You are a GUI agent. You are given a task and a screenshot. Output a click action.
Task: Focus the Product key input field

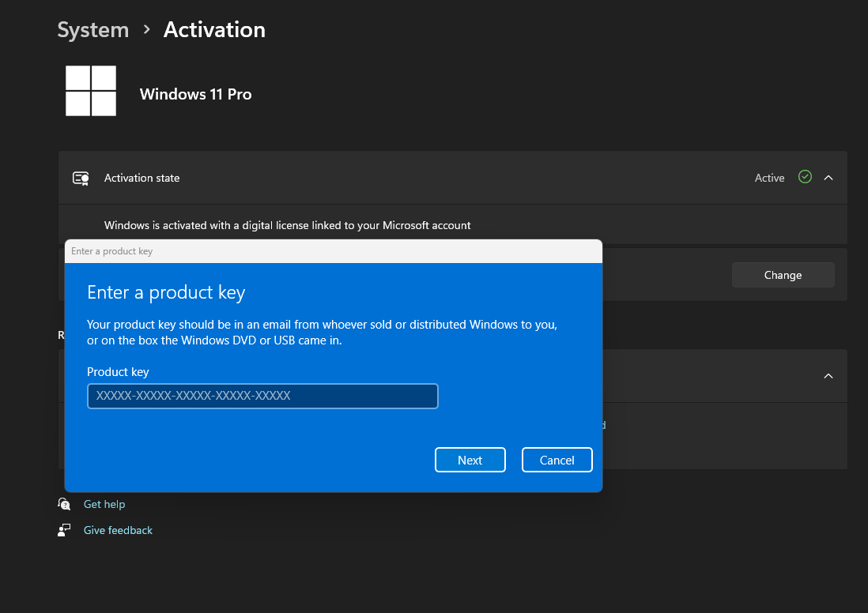pyautogui.click(x=262, y=396)
